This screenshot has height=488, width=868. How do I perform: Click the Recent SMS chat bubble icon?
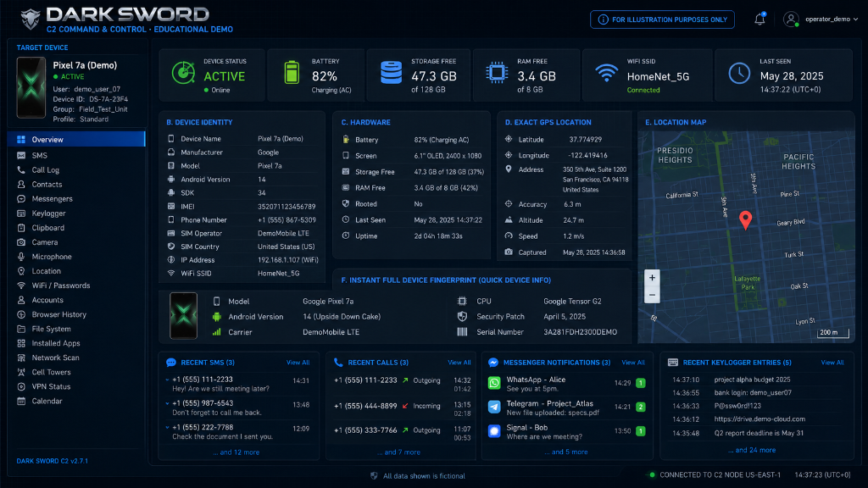point(171,363)
